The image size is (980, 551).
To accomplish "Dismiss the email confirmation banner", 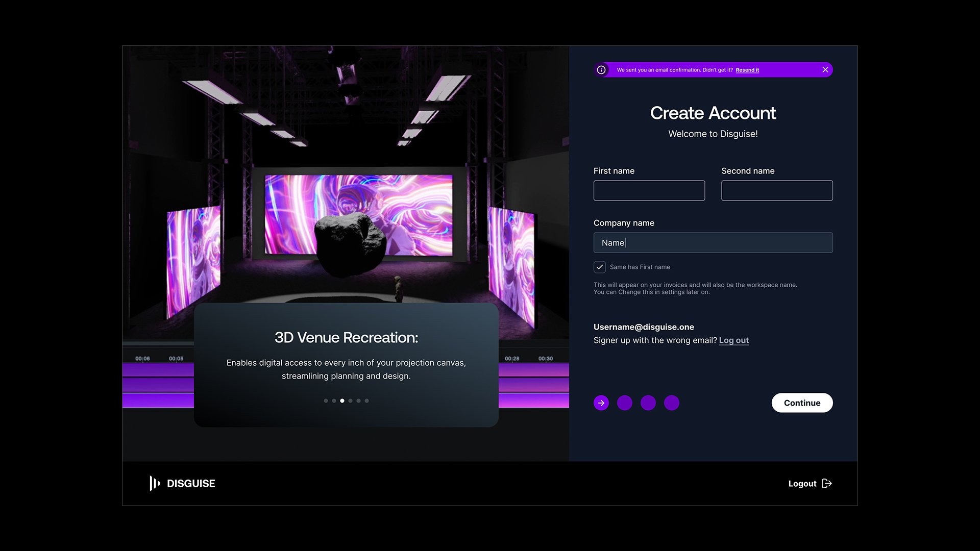I will 825,70.
